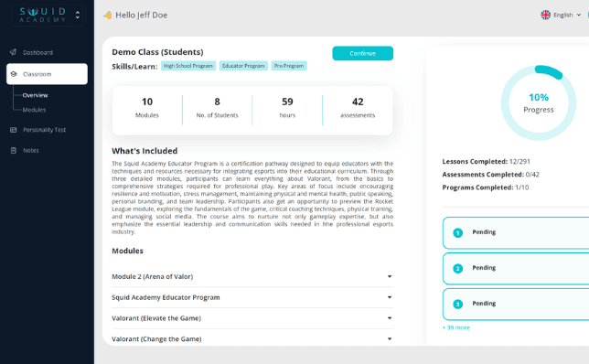Expand Squid Academy Educator Program module

pos(252,297)
